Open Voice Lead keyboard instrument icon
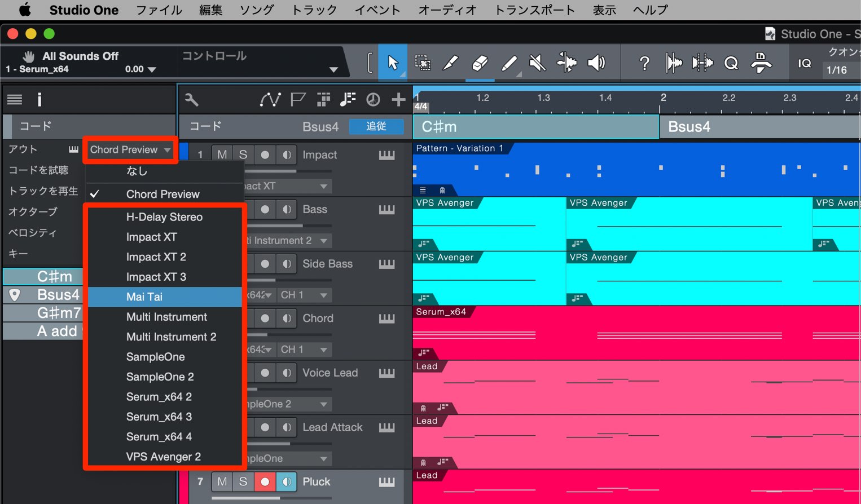The height and width of the screenshot is (504, 861). click(x=387, y=373)
